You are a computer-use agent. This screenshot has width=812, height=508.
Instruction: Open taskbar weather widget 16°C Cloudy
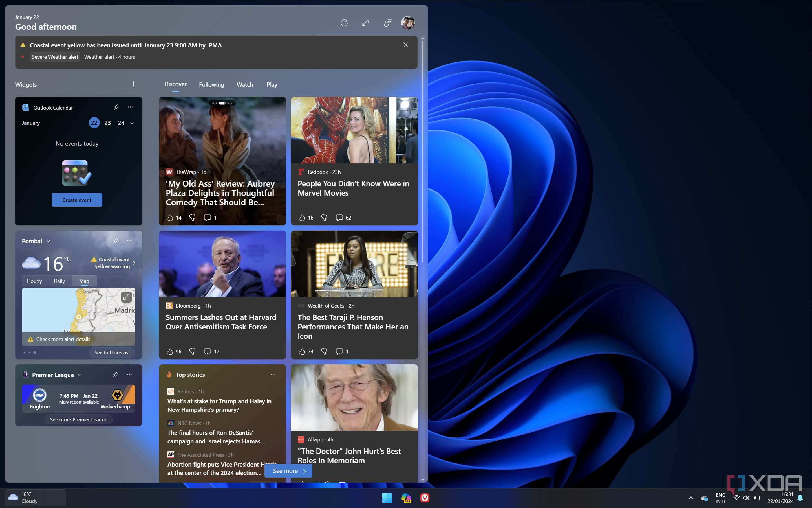click(x=35, y=498)
